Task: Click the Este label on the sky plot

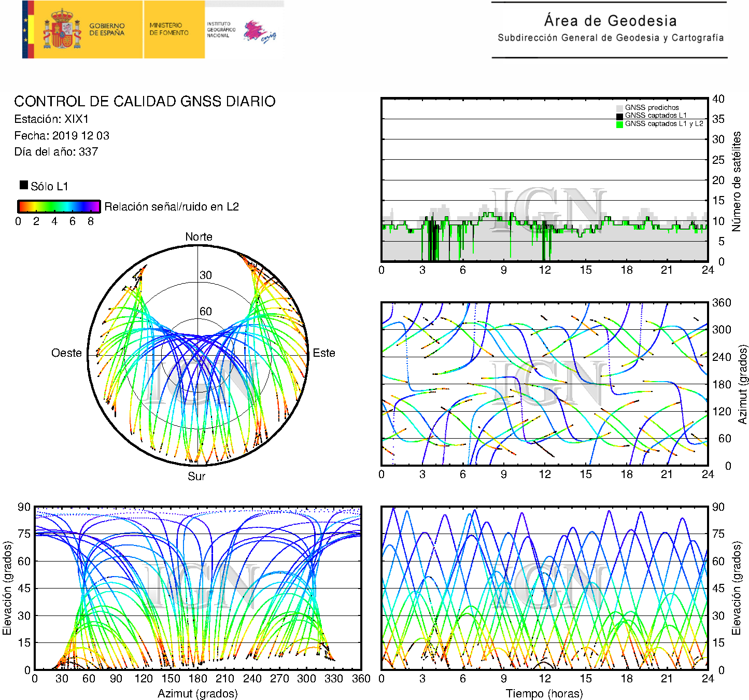Action: [x=324, y=353]
